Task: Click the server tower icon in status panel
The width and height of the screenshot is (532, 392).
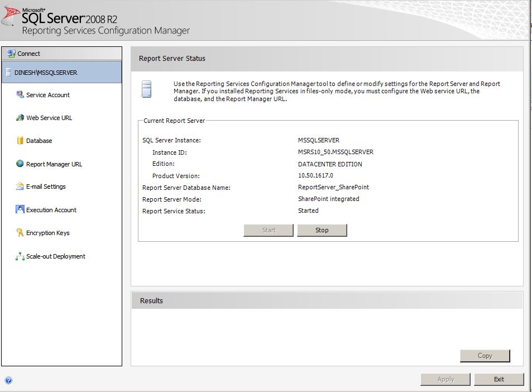Action: 147,89
